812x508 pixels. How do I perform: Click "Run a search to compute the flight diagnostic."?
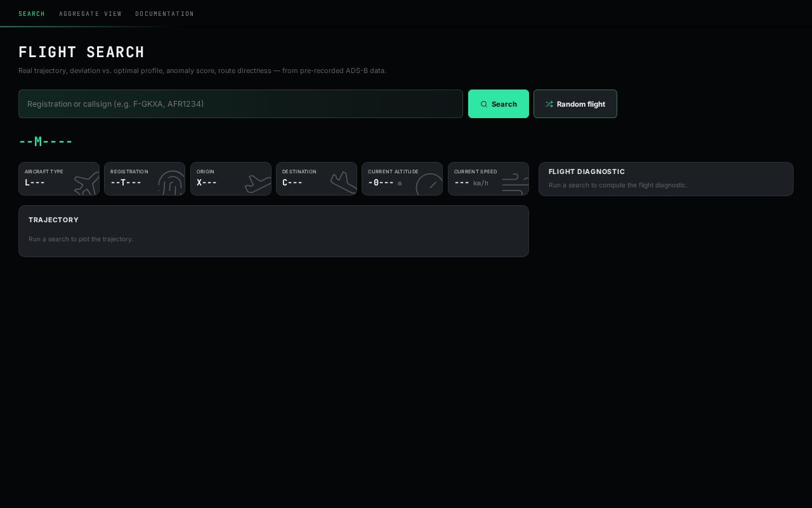pos(618,185)
